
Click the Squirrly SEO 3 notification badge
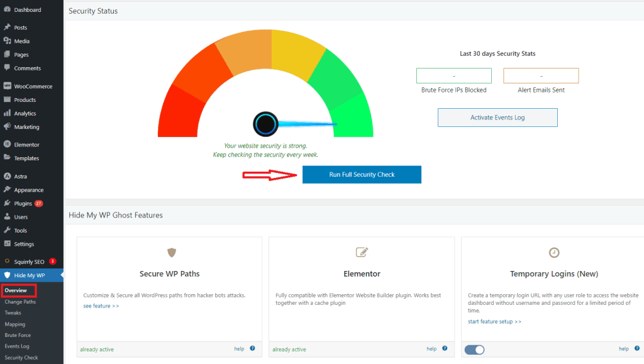(x=53, y=261)
